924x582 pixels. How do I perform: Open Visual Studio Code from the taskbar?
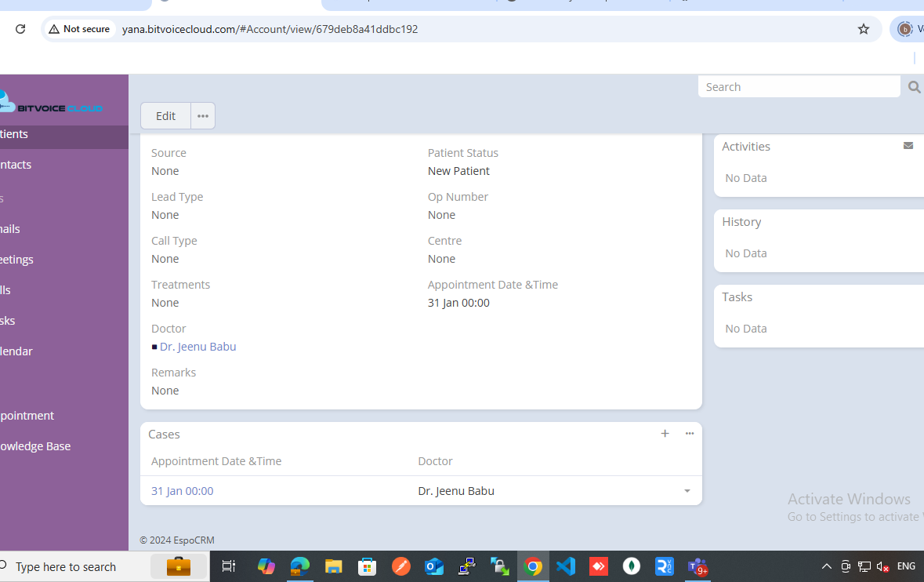[x=566, y=566]
